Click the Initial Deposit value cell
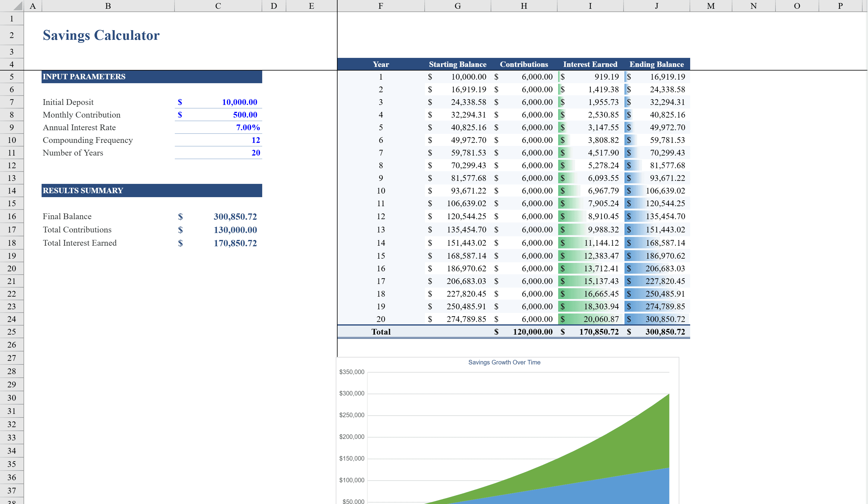Image resolution: width=868 pixels, height=504 pixels. [227, 102]
